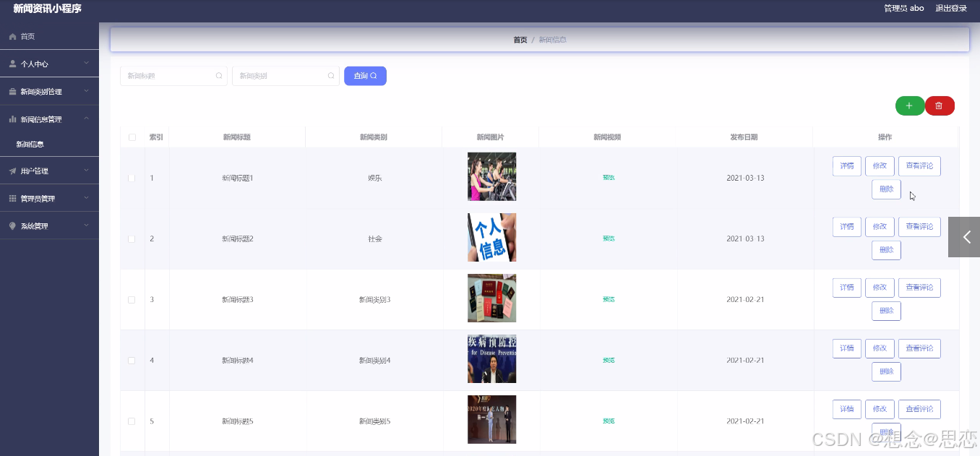
Task: Click the magnifier icon in 新闻类别 search field
Action: point(331,76)
